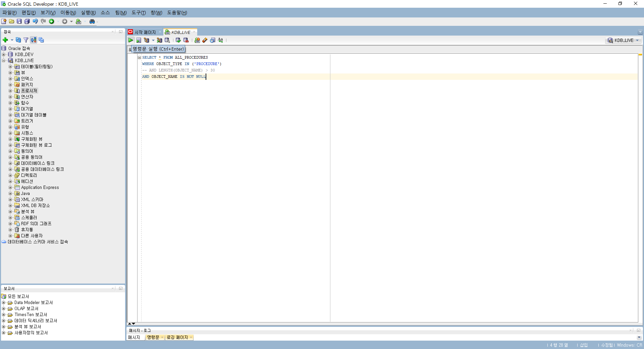Open the Explain Plan dropdown arrow
The width and height of the screenshot is (644, 349).
(153, 40)
